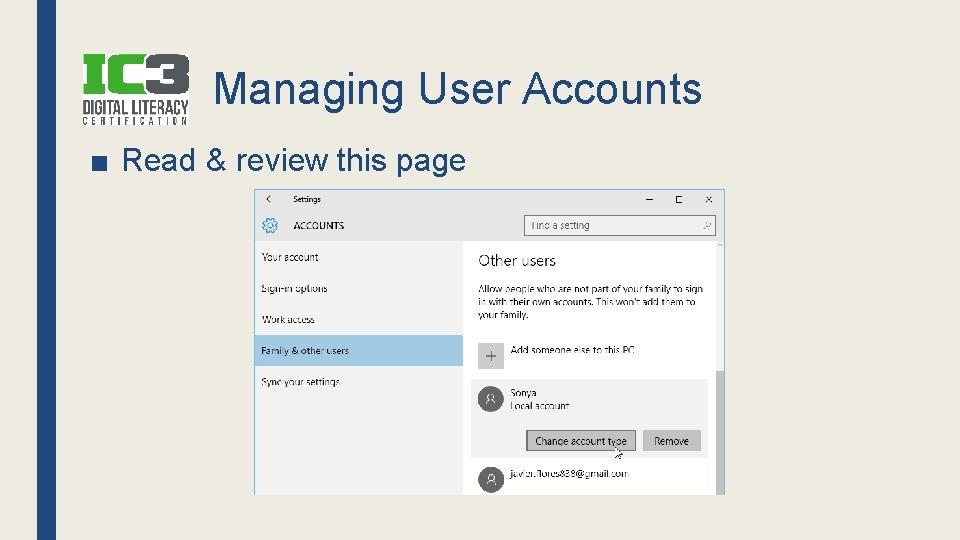Select javier.flores839@gmail.com account entry

pyautogui.click(x=589, y=479)
